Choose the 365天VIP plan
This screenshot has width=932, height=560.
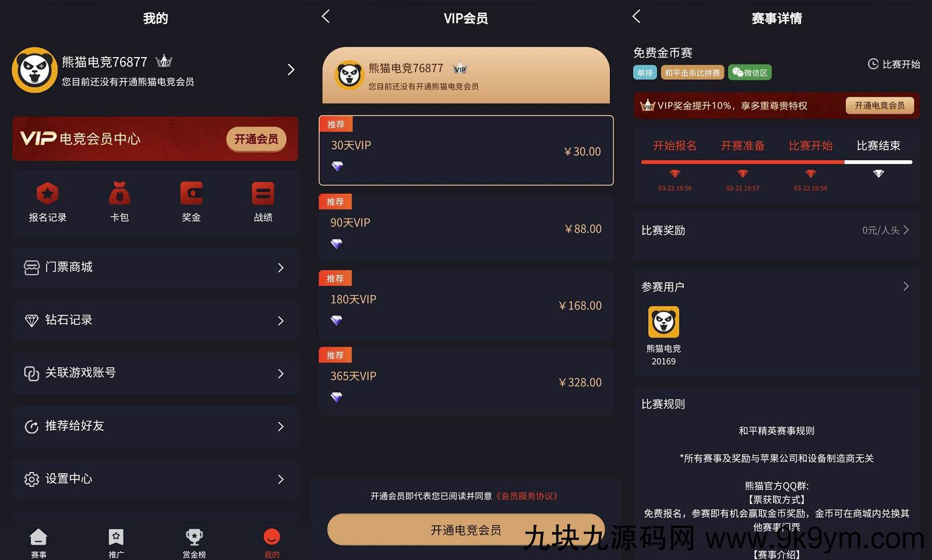[x=466, y=381]
